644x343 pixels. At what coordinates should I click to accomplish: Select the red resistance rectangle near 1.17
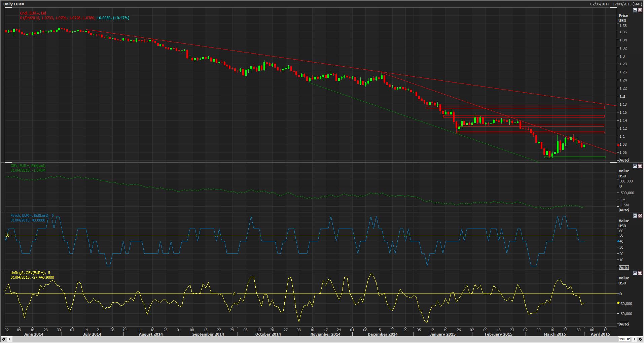point(515,107)
